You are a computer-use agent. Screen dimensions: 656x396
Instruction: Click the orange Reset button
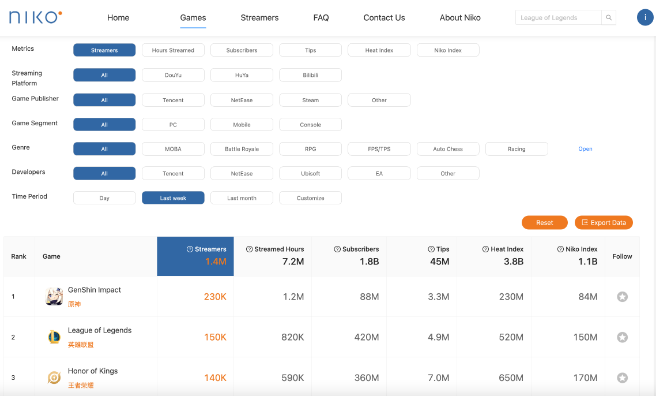[x=545, y=222]
